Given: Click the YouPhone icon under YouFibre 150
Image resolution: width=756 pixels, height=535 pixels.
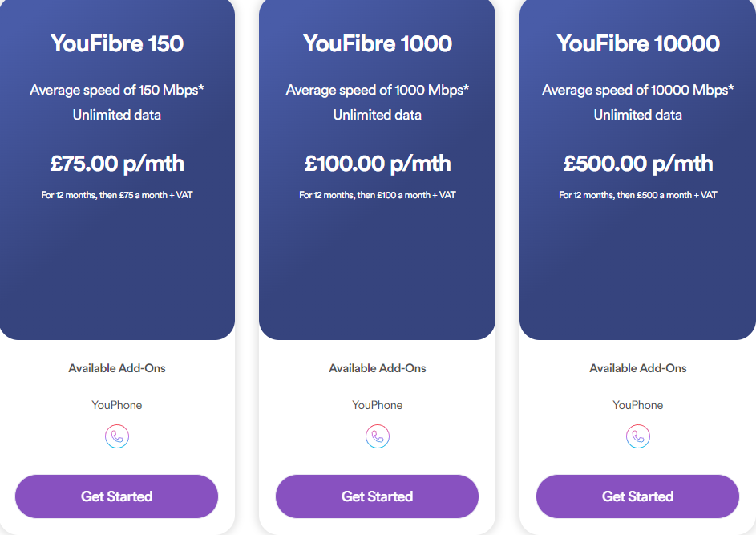Looking at the screenshot, I should click(117, 436).
